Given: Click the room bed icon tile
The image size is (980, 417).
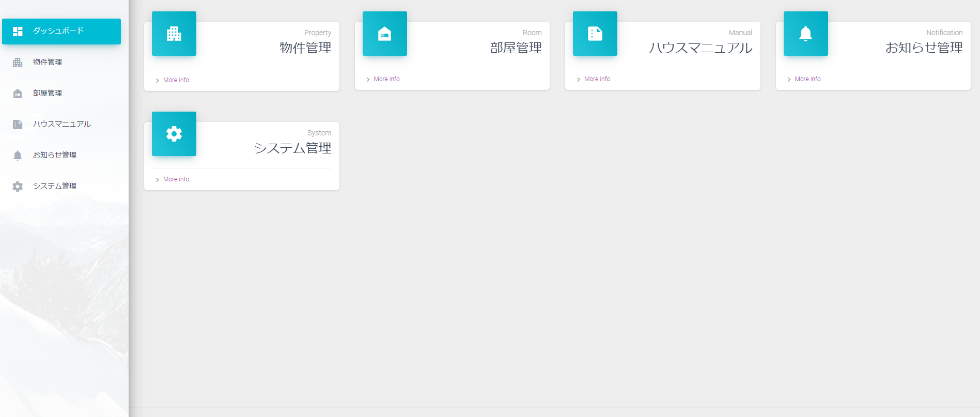Looking at the screenshot, I should [385, 34].
